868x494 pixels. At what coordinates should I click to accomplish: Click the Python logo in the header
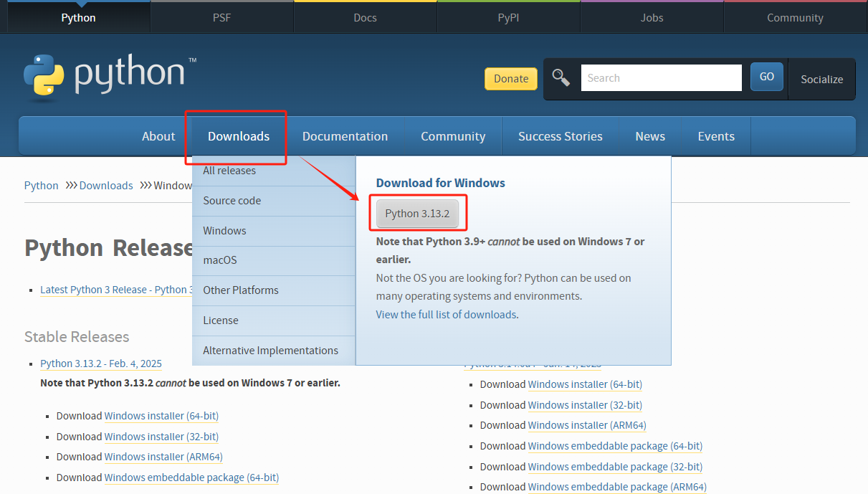[x=109, y=77]
